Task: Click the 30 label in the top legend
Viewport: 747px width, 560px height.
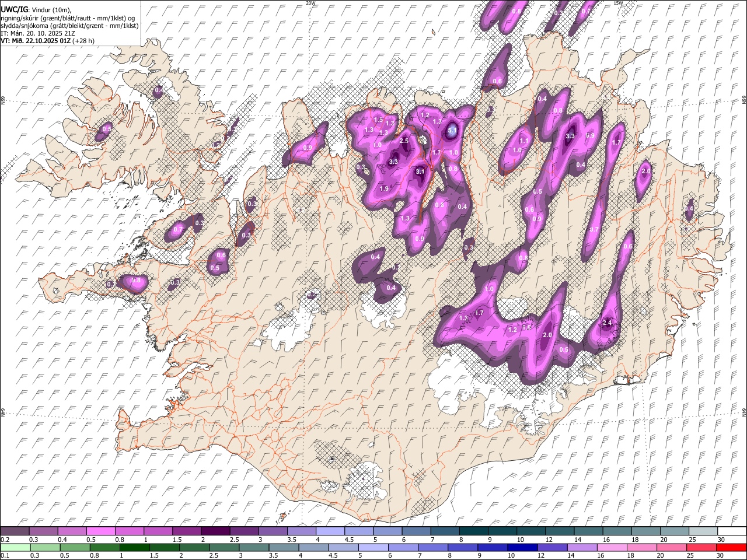Action: (x=721, y=539)
